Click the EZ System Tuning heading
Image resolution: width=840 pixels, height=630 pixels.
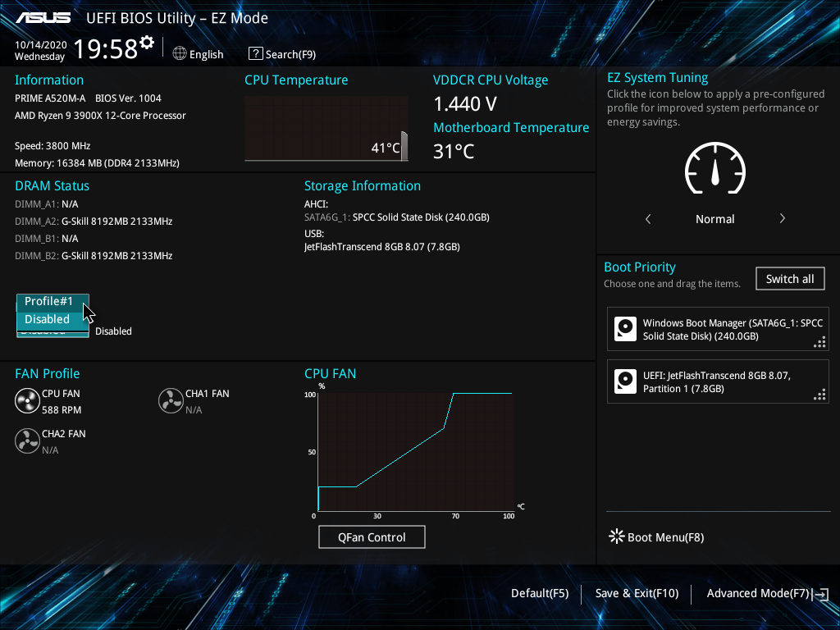tap(657, 78)
